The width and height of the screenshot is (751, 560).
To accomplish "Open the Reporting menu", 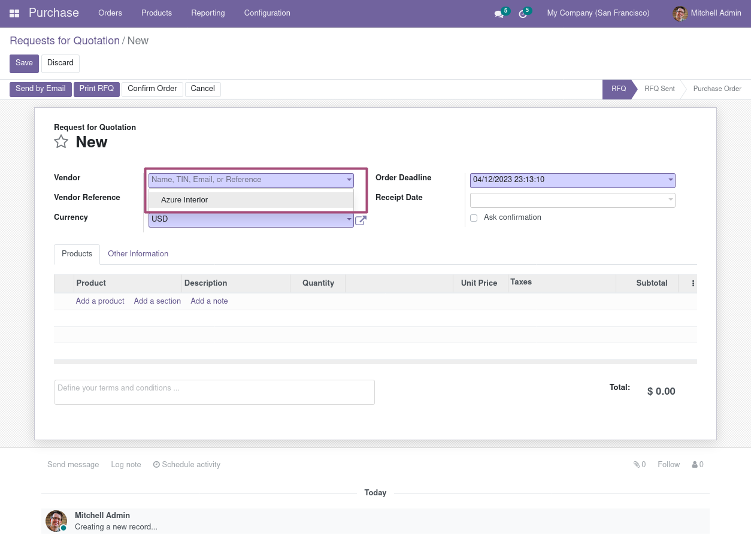I will (208, 13).
